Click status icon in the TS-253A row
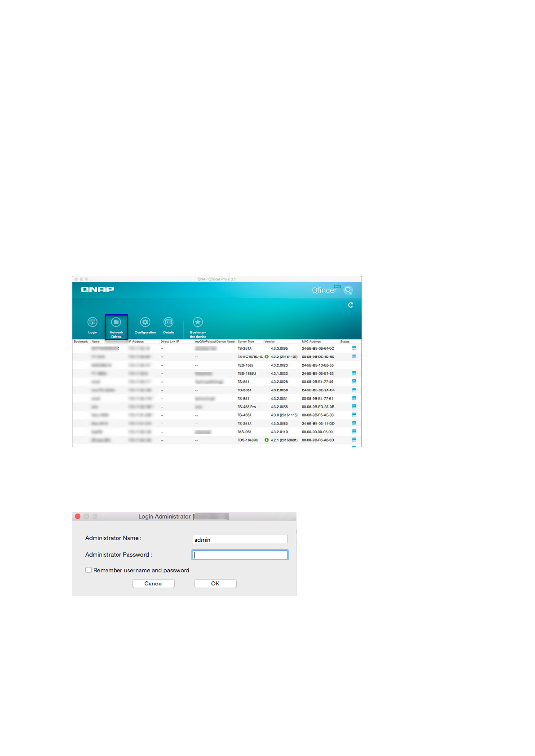This screenshot has height=756, width=535. point(354,390)
